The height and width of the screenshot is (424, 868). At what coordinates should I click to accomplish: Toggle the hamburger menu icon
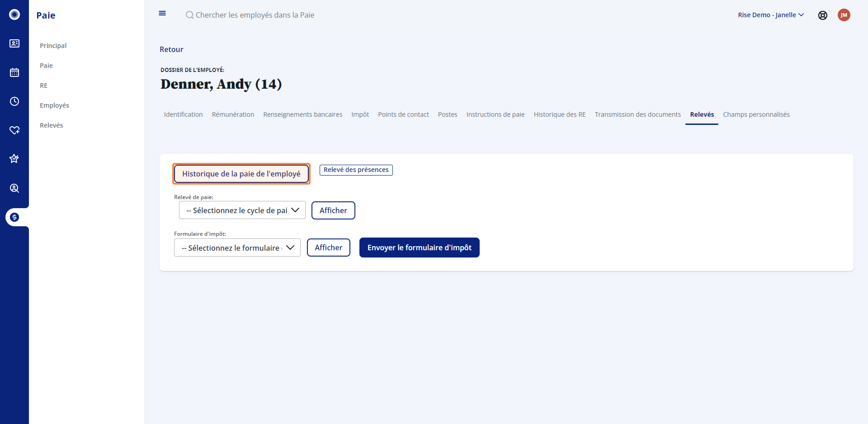[162, 14]
